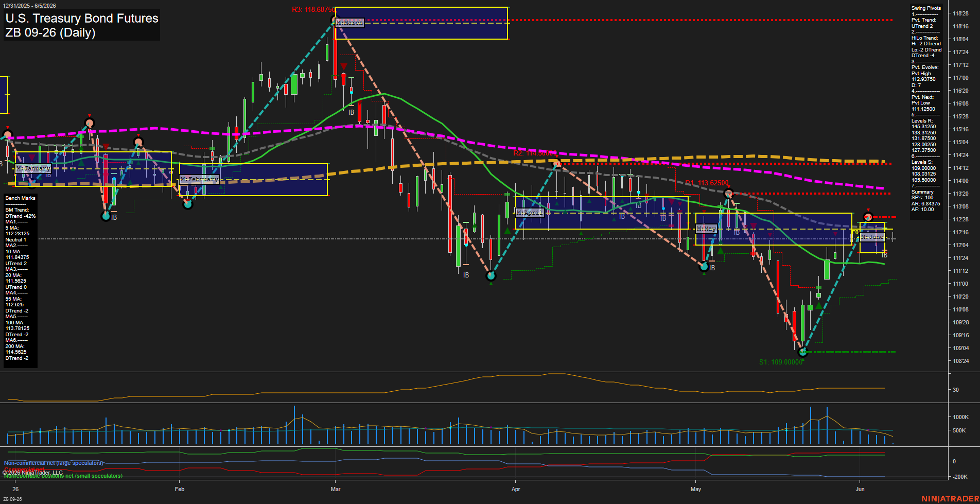
Task: Click the R2: 114.50000 resistance label
Action: 535,153
